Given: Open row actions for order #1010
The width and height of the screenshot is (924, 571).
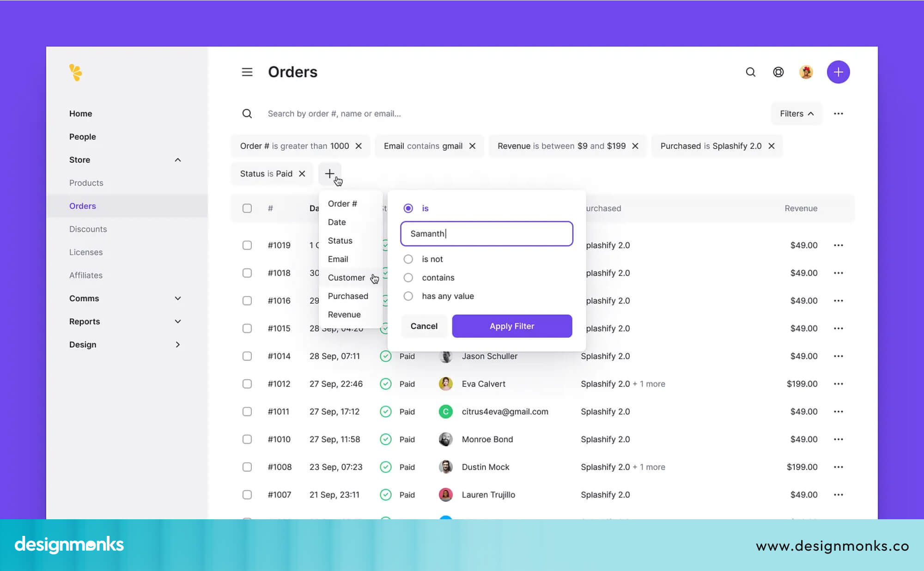Looking at the screenshot, I should (839, 439).
